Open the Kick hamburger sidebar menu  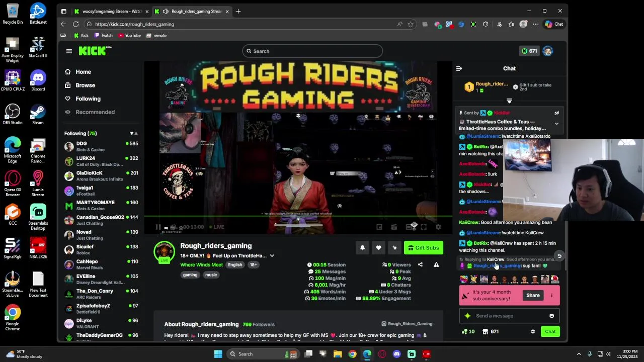(69, 51)
